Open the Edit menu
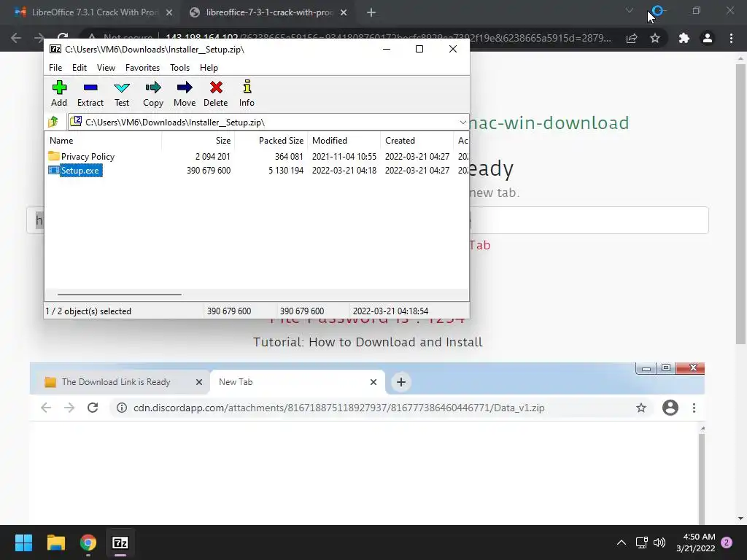 pyautogui.click(x=79, y=68)
